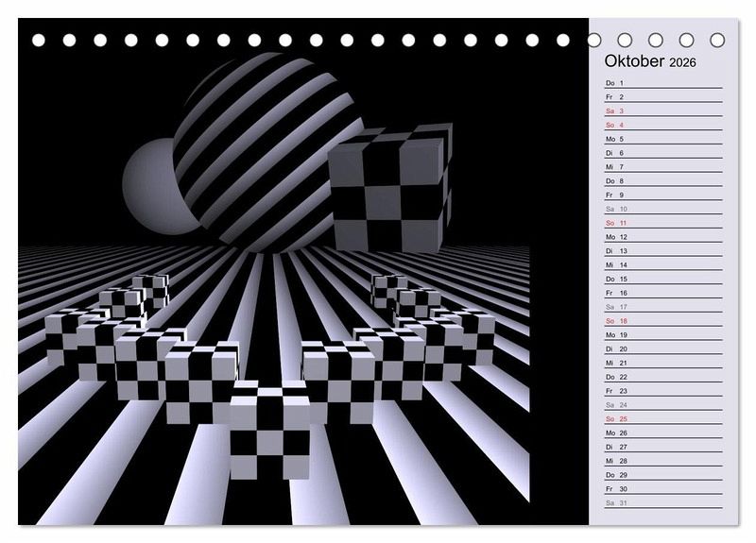
Task: Select the red So 18 date entry
Action: [663, 321]
